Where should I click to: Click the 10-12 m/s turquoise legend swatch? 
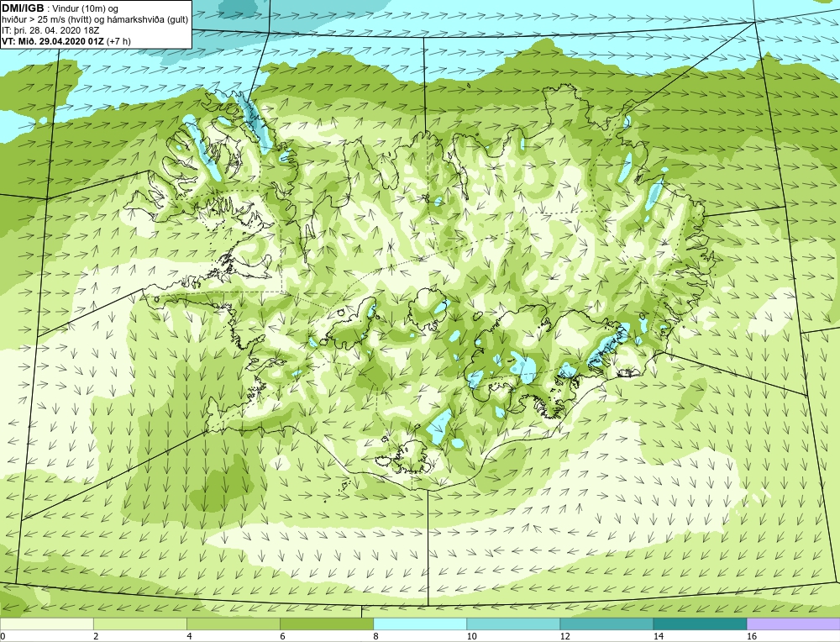[x=512, y=624]
